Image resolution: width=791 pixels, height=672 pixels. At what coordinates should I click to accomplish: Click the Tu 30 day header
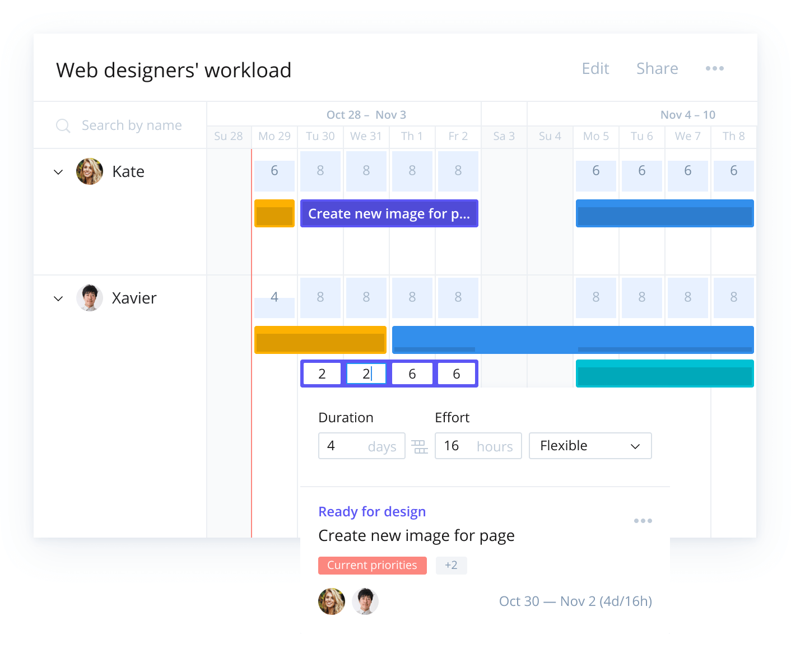point(320,136)
